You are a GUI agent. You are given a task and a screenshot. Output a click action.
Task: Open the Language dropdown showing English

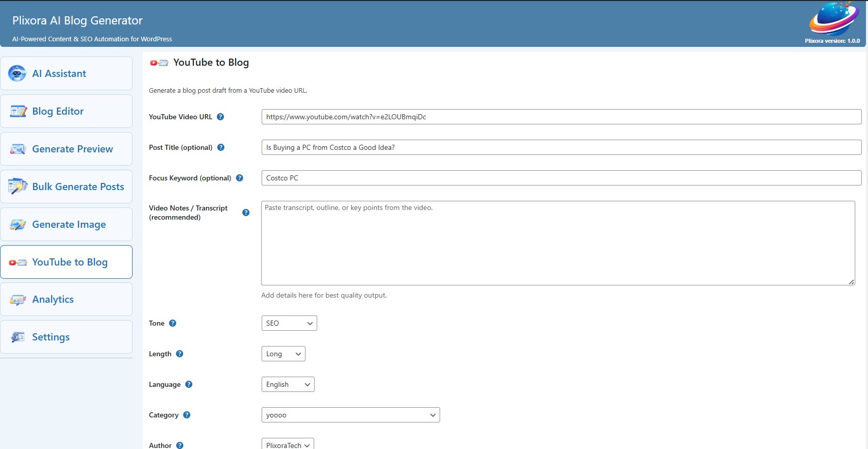[x=288, y=384]
